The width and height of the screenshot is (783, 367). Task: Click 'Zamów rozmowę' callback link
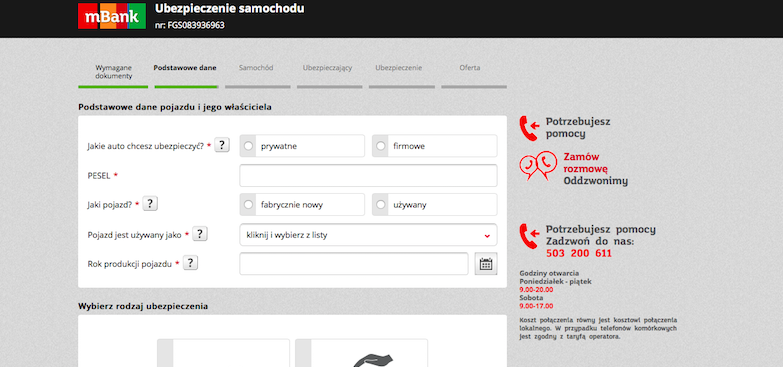585,163
